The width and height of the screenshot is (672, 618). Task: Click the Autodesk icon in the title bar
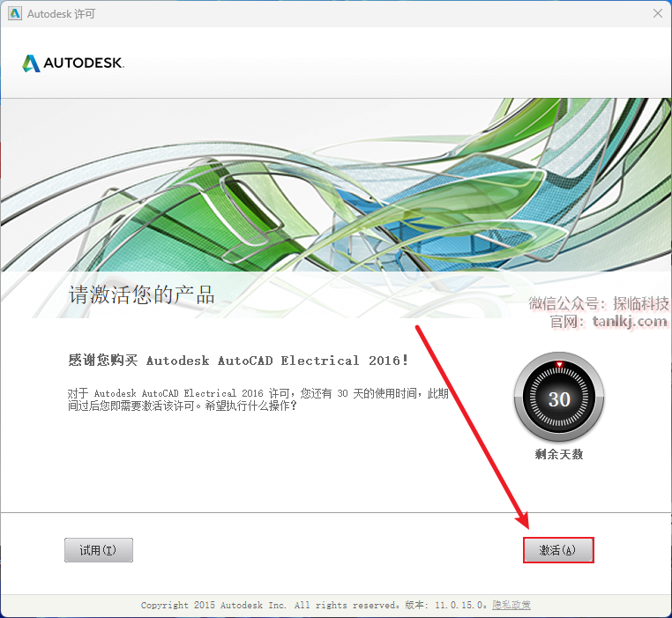15,14
